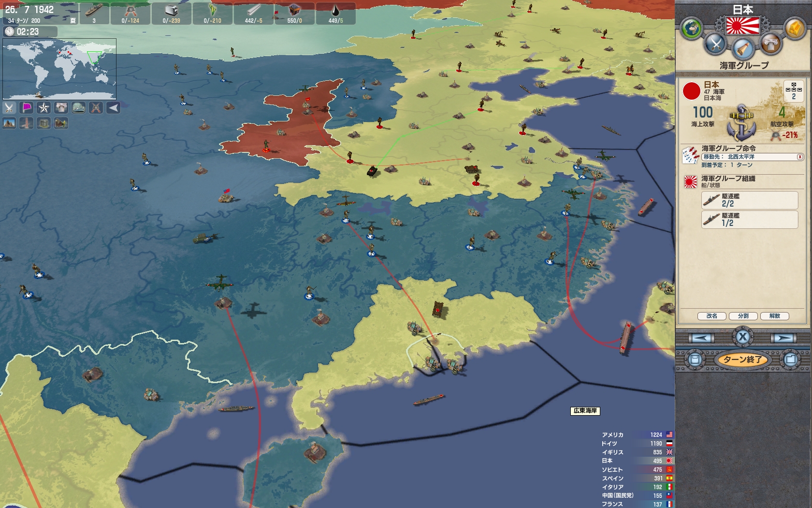Click the corn food resource indicator
This screenshot has width=812, height=508.
(x=213, y=14)
